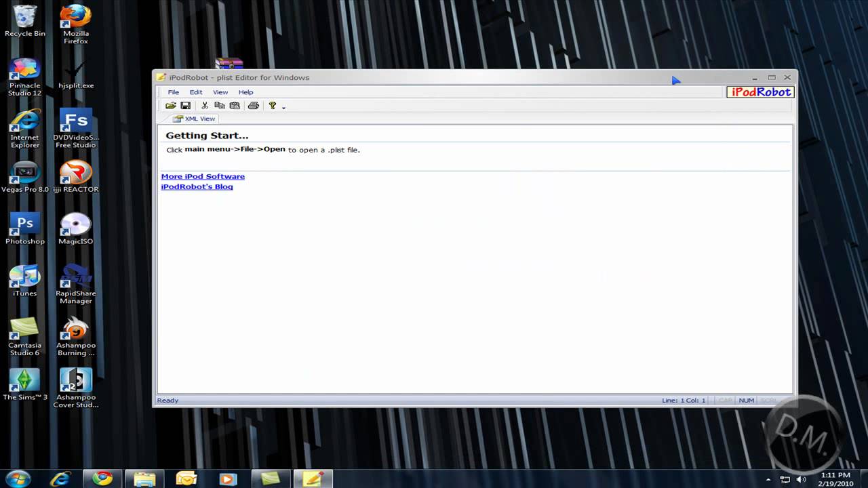Open the network tray icon

785,479
